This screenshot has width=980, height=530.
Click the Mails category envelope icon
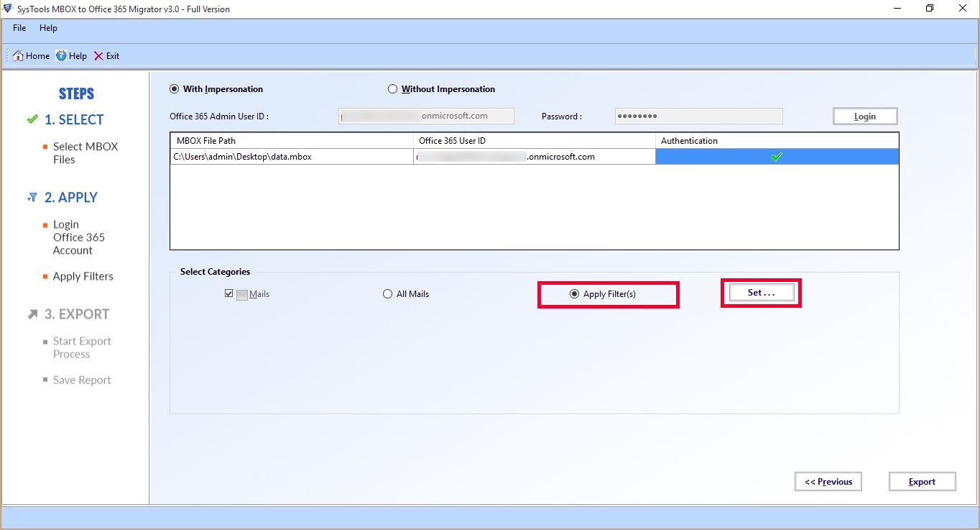pyautogui.click(x=242, y=294)
